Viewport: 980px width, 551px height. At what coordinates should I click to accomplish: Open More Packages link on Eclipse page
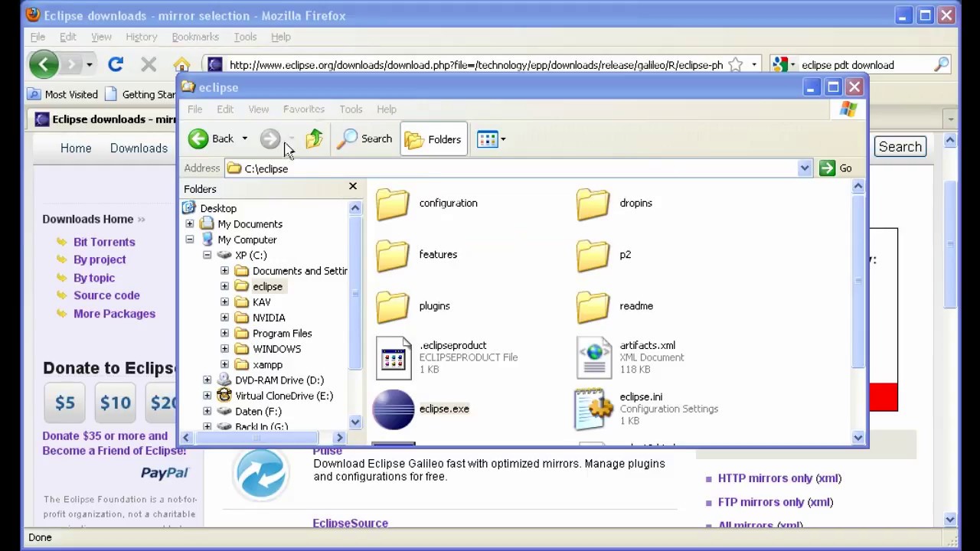[x=114, y=314]
